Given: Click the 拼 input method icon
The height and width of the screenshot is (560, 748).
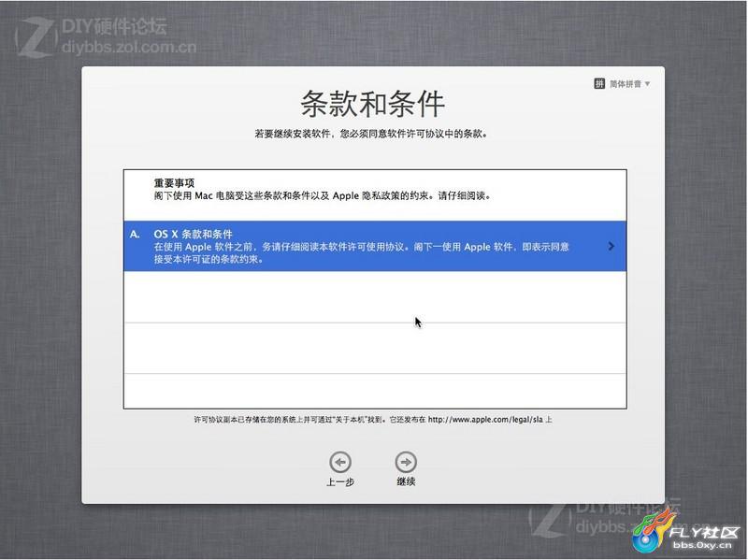Looking at the screenshot, I should point(599,83).
